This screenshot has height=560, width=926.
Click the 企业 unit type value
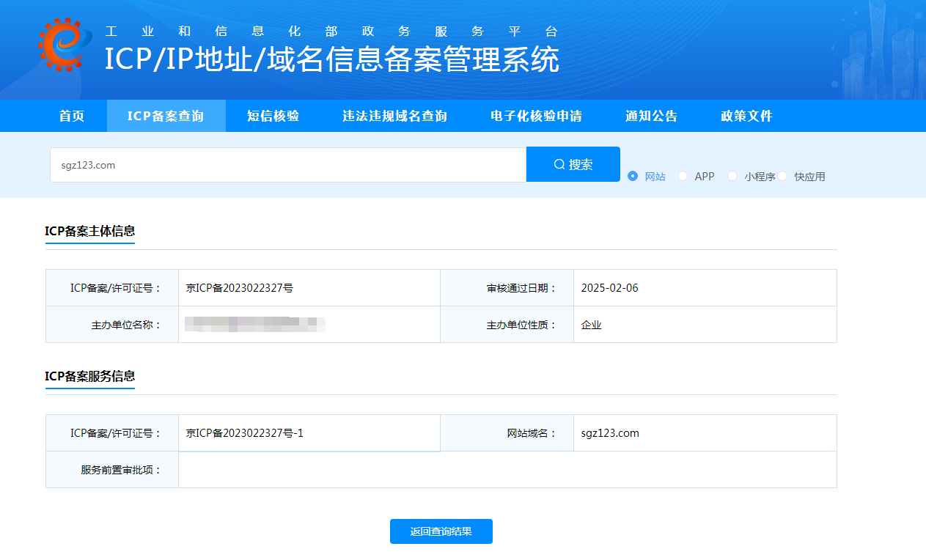point(592,325)
